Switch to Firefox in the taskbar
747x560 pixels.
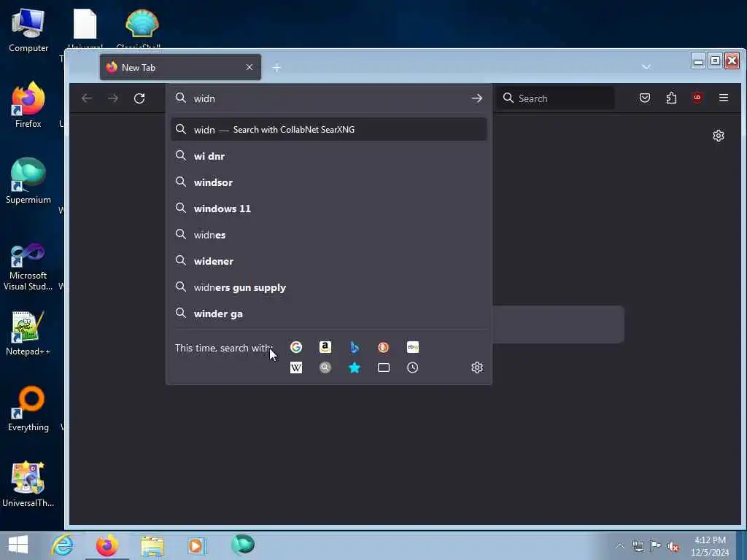coord(107,545)
